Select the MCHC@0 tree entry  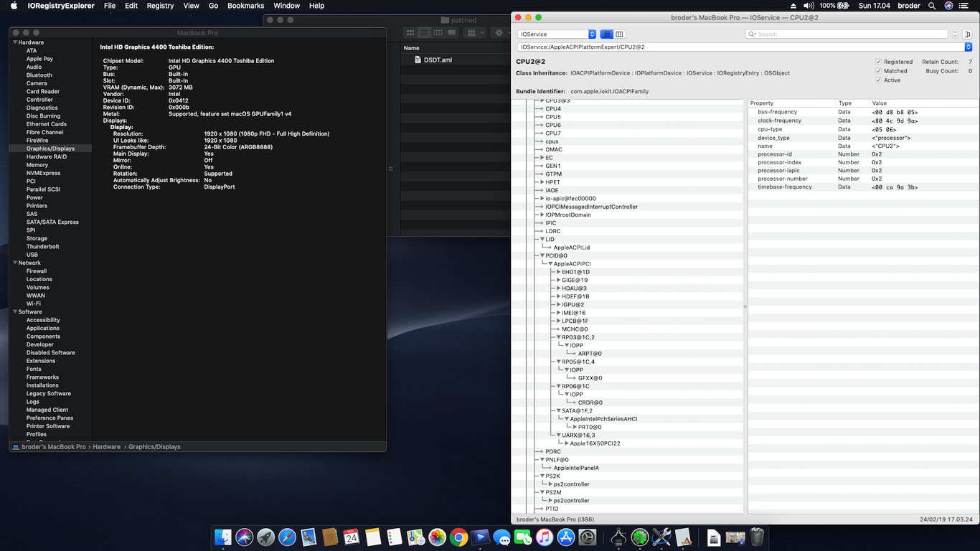575,329
